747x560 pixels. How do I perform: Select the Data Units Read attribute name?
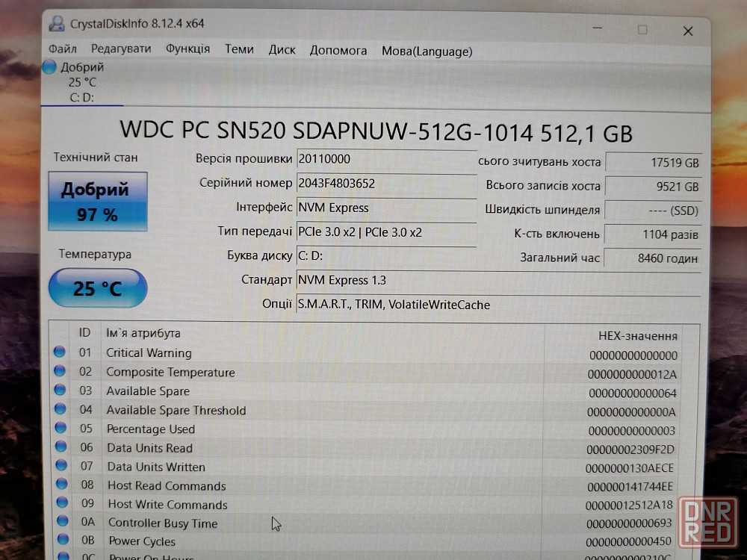coord(149,448)
